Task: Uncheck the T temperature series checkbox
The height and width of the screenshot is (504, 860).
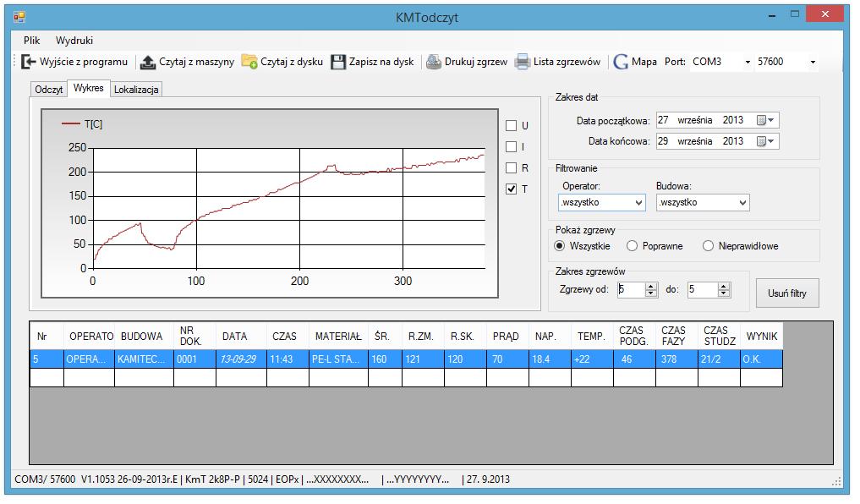Action: (511, 189)
